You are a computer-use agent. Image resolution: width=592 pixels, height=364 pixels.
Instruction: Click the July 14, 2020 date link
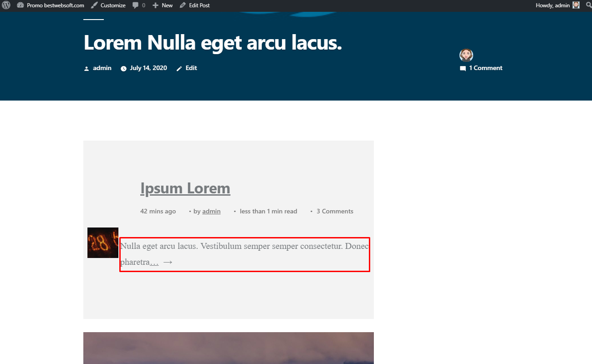point(148,68)
